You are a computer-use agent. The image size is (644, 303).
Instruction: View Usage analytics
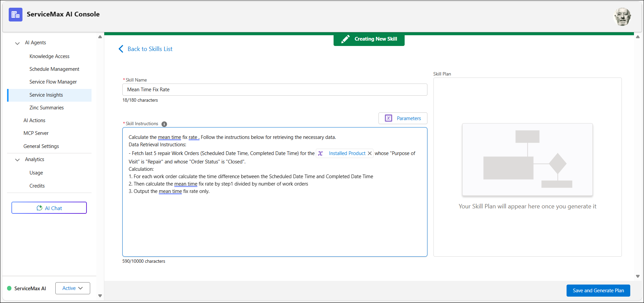click(x=36, y=173)
